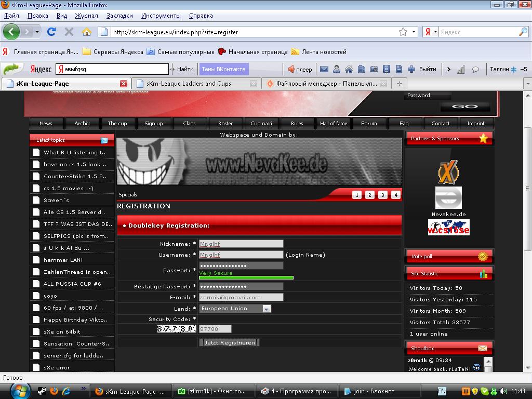Click the green chameleon icon on the Yandex toolbar
The image size is (532, 399).
11,69
